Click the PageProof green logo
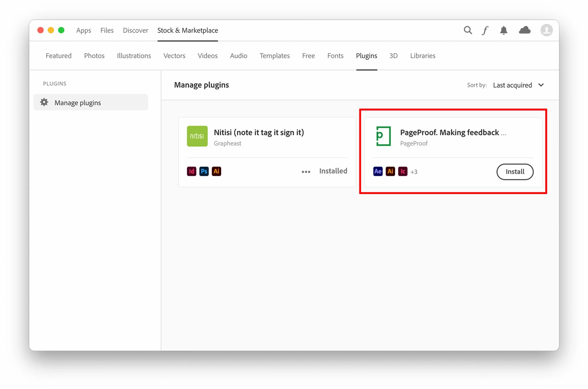 pos(383,136)
